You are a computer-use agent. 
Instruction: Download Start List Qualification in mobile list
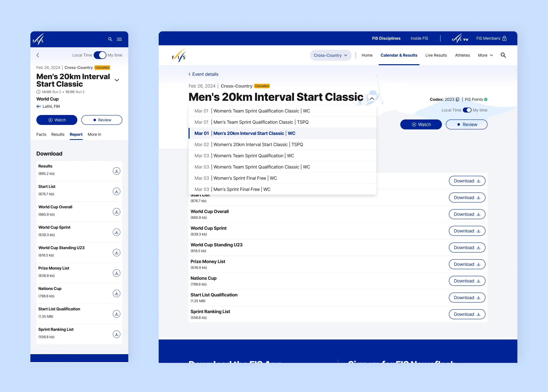tap(117, 314)
